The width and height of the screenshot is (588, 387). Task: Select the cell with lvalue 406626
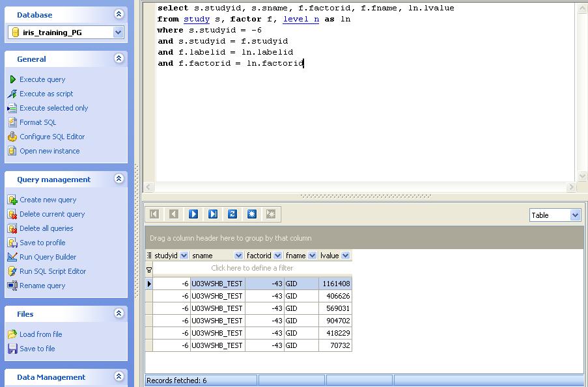tap(335, 296)
